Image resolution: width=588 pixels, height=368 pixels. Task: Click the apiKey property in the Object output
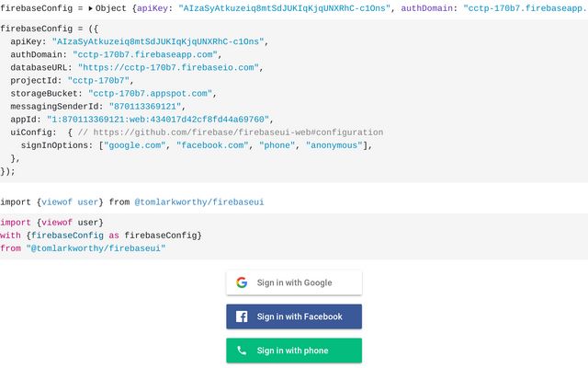pyautogui.click(x=152, y=8)
